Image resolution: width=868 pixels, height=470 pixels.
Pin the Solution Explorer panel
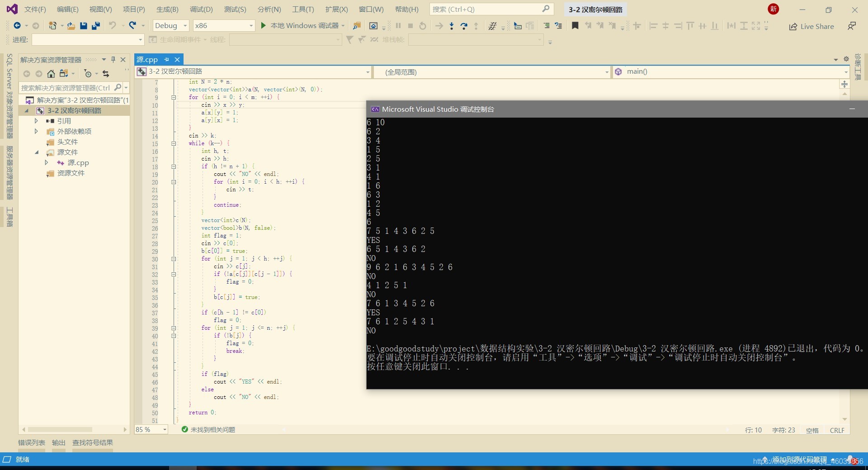click(x=113, y=60)
